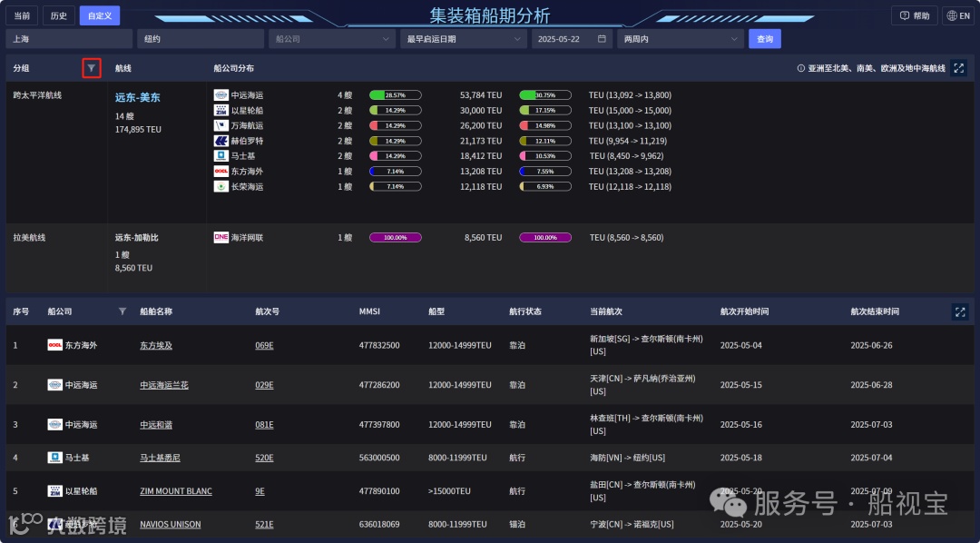The height and width of the screenshot is (543, 980).
Task: Open voyage number link 9E
Action: click(260, 491)
